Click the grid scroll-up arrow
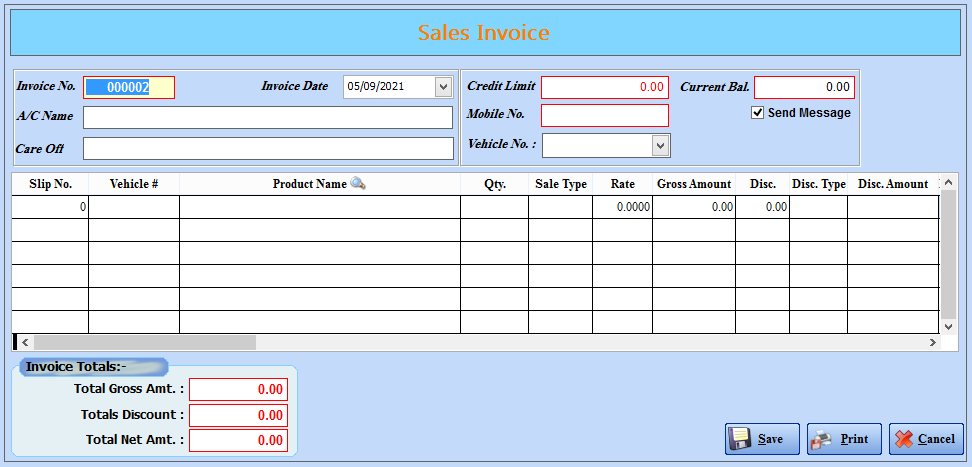 948,182
